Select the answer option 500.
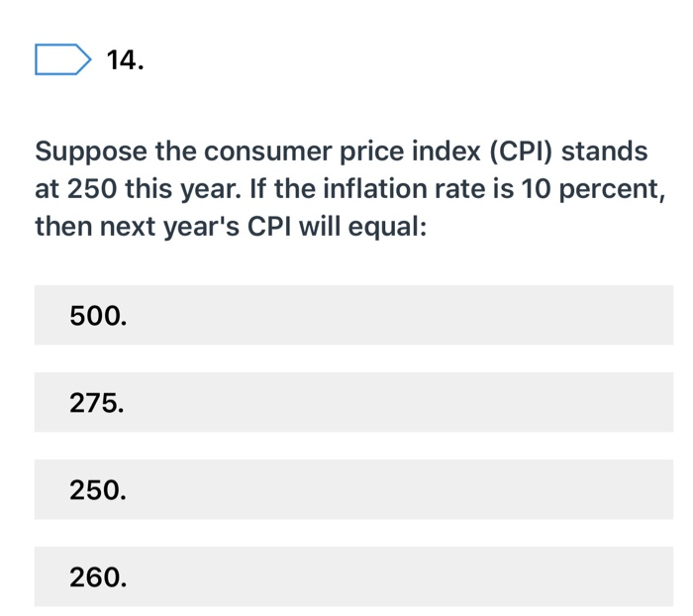693x616 pixels. tap(353, 315)
